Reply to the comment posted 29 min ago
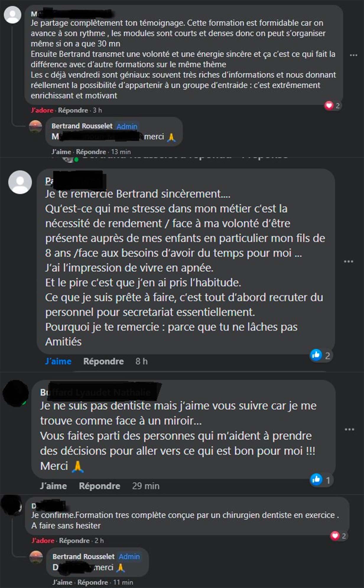 [x=100, y=486]
